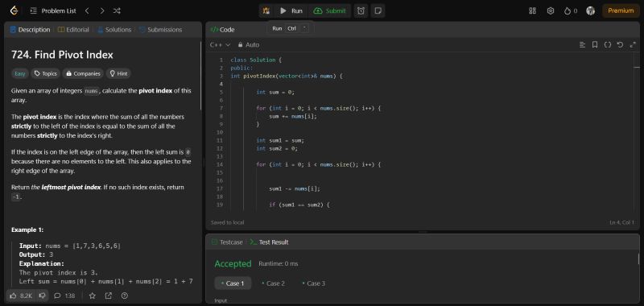Open the layout grid icon
Screen dimensions: 644x306
point(533,11)
